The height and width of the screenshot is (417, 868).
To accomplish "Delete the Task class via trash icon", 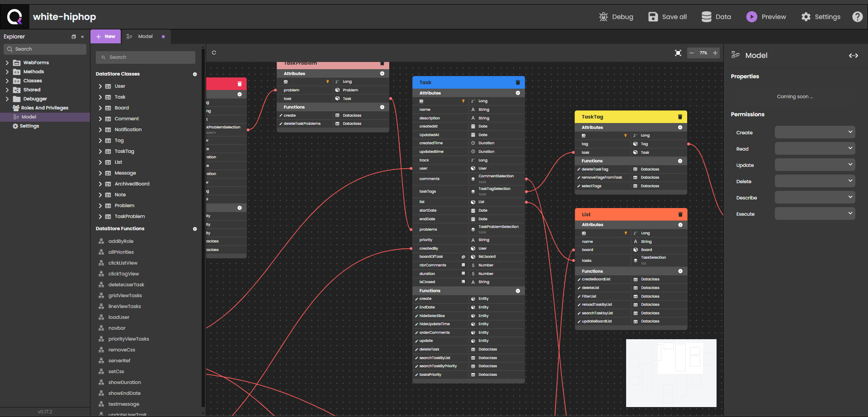I will coord(518,82).
